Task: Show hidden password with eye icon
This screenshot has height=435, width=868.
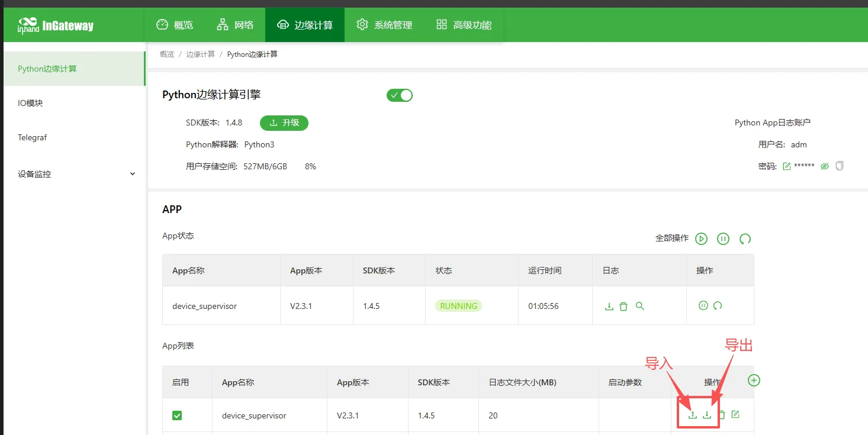Action: tap(825, 166)
